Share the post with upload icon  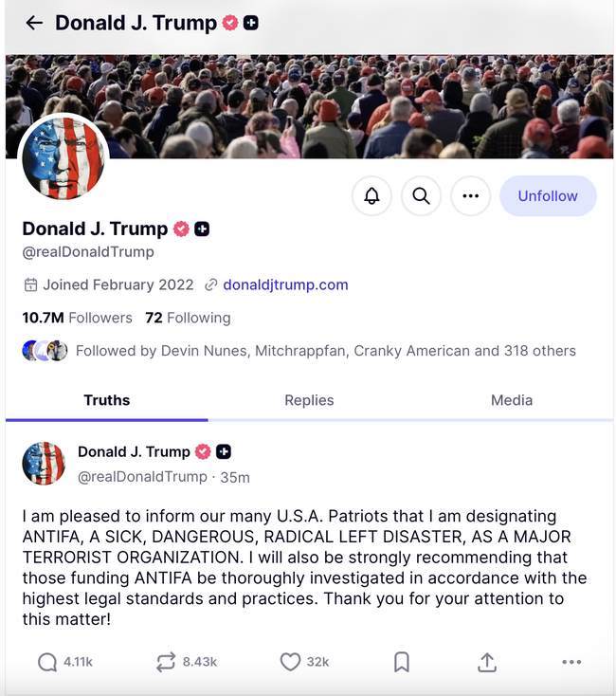(x=486, y=662)
